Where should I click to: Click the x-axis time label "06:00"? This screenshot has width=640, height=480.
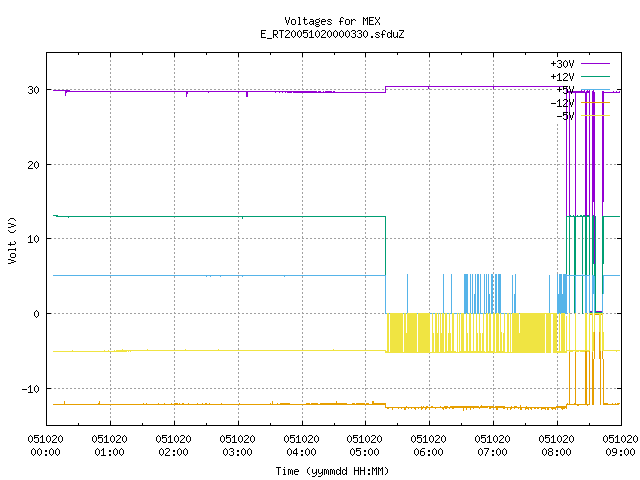[428, 452]
